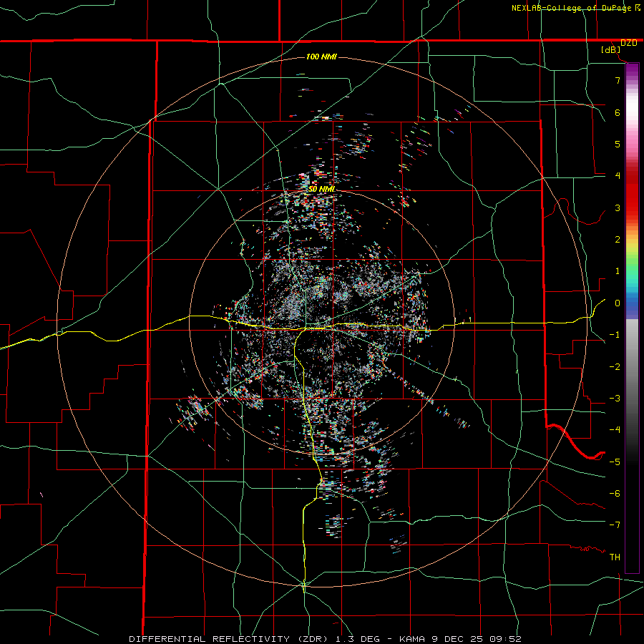Image resolution: width=644 pixels, height=644 pixels.
Task: Click the [dB] units label
Action: 611,50
